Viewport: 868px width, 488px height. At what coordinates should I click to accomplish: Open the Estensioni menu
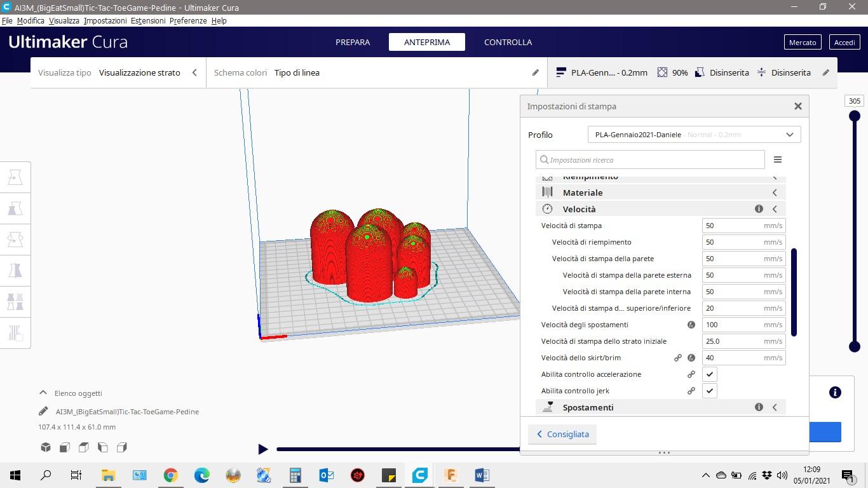pos(148,20)
